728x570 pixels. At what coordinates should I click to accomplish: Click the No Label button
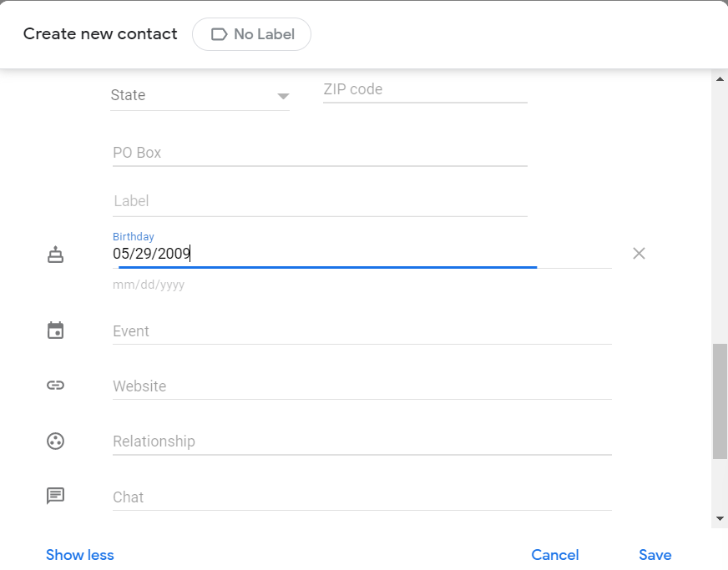tap(251, 34)
